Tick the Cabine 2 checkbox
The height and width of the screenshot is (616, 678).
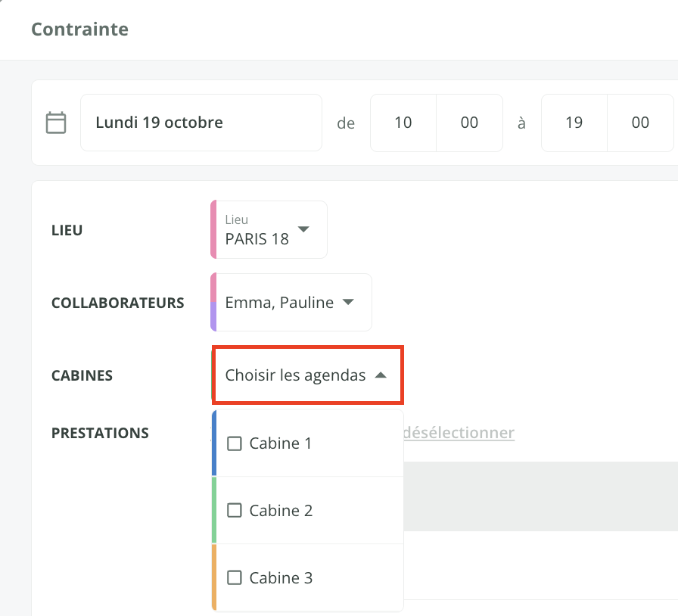tap(235, 511)
